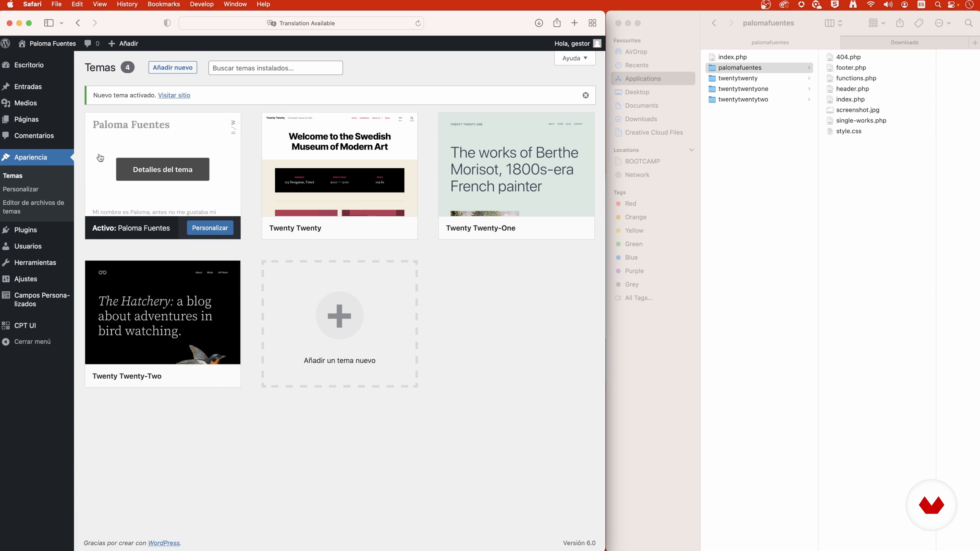
Task: Show Safari downloads icon
Action: pyautogui.click(x=539, y=23)
